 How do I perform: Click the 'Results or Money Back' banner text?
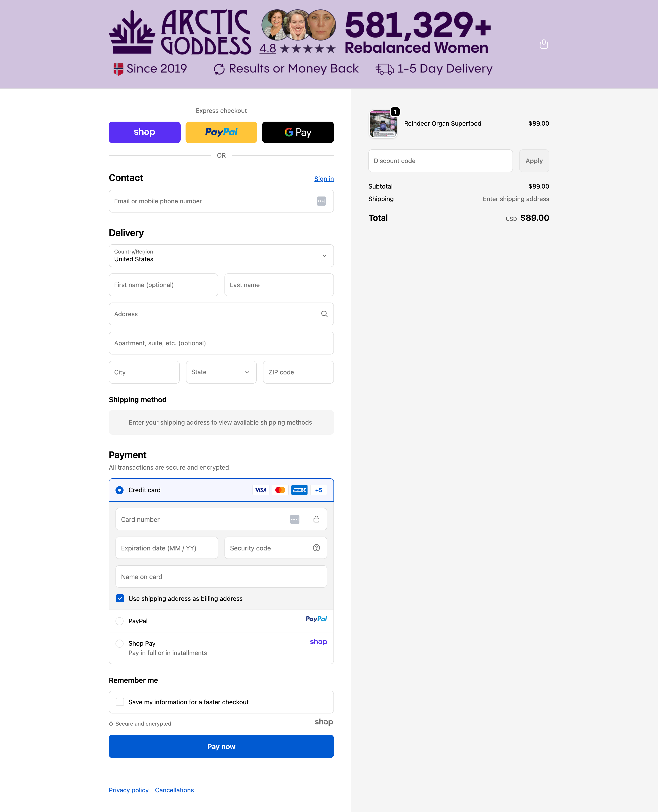click(293, 69)
